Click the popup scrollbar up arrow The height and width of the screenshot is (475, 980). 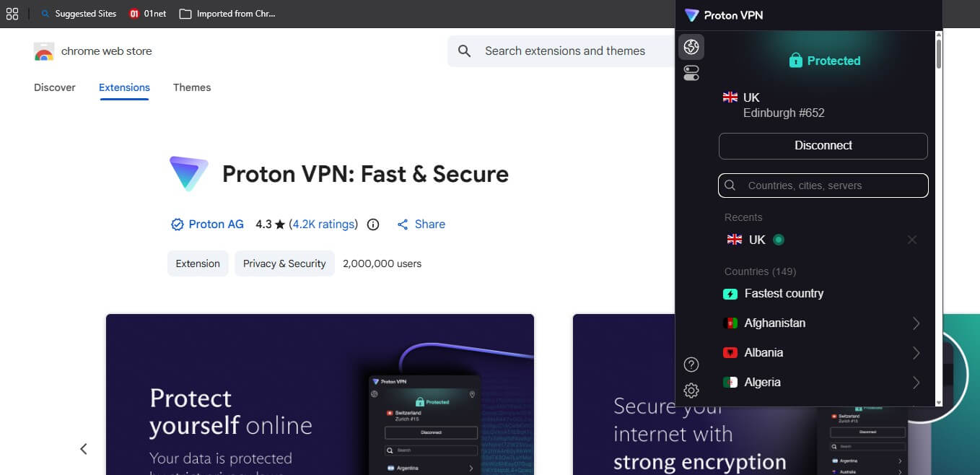[938, 34]
